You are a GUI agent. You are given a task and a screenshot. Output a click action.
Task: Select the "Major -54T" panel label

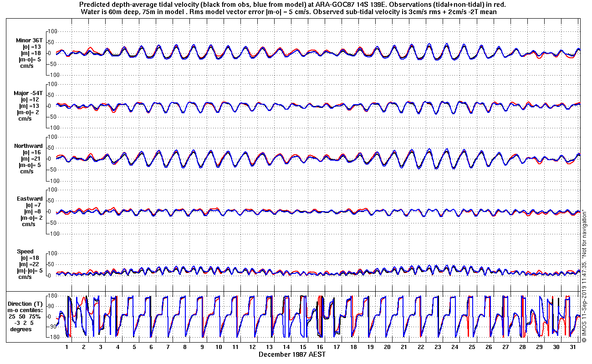pyautogui.click(x=29, y=93)
